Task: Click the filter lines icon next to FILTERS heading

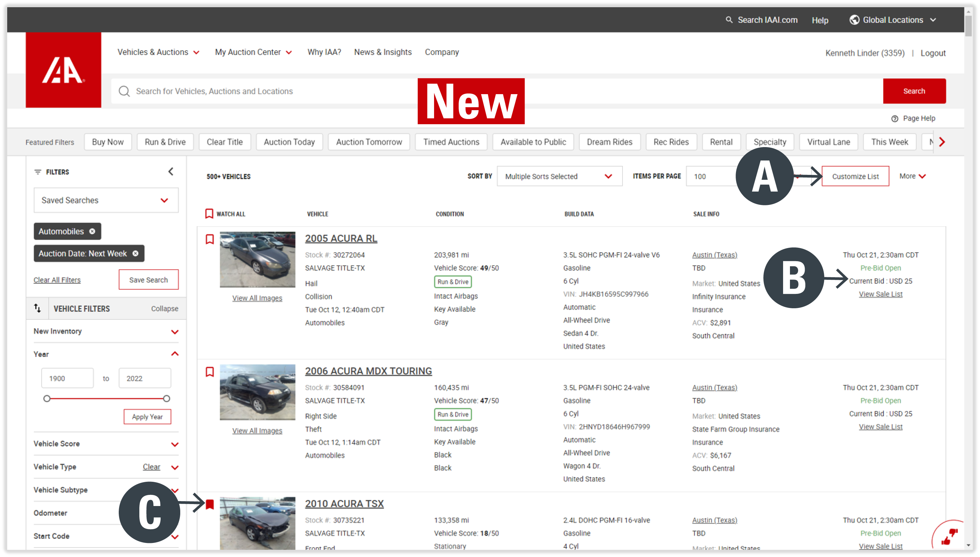Action: click(38, 172)
